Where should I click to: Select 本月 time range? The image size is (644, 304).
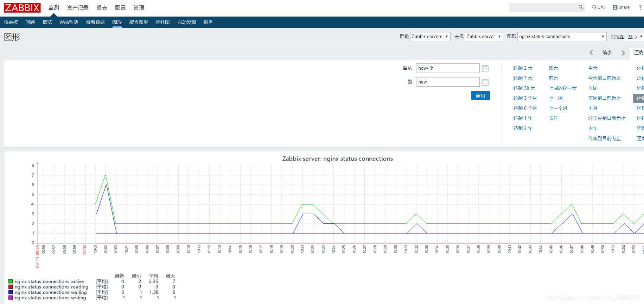(593, 108)
